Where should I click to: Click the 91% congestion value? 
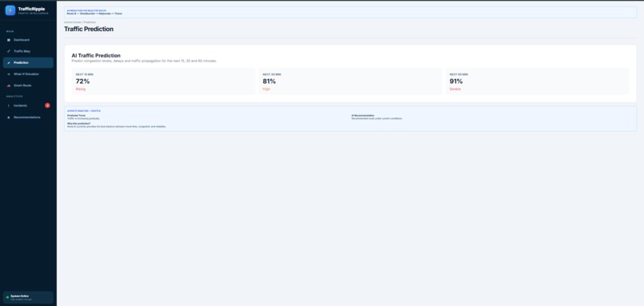tap(456, 81)
